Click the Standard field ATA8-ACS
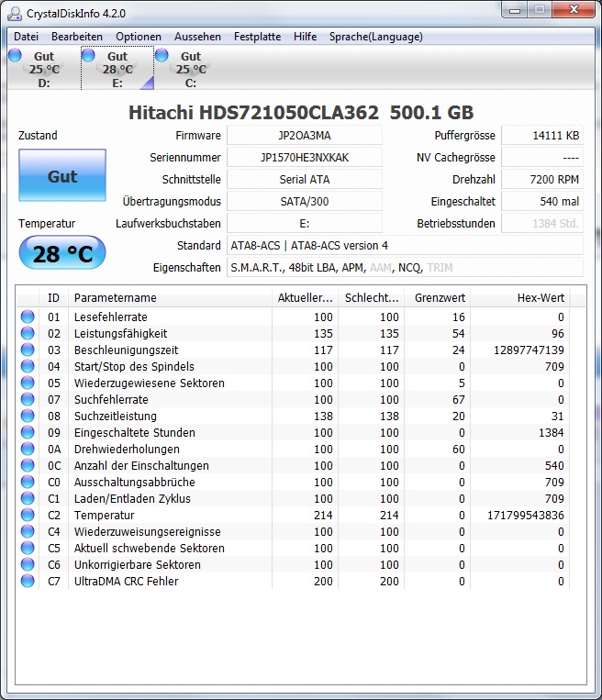Viewport: 602px width, 700px height. click(405, 245)
